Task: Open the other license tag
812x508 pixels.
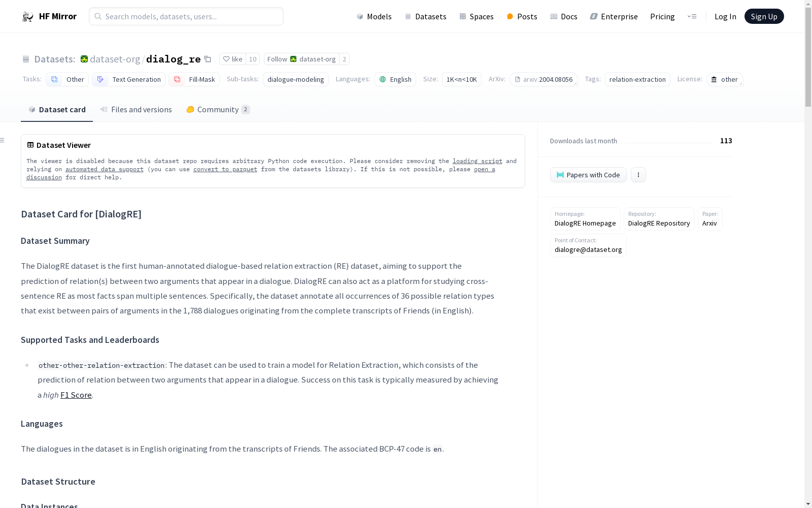Action: tap(725, 79)
